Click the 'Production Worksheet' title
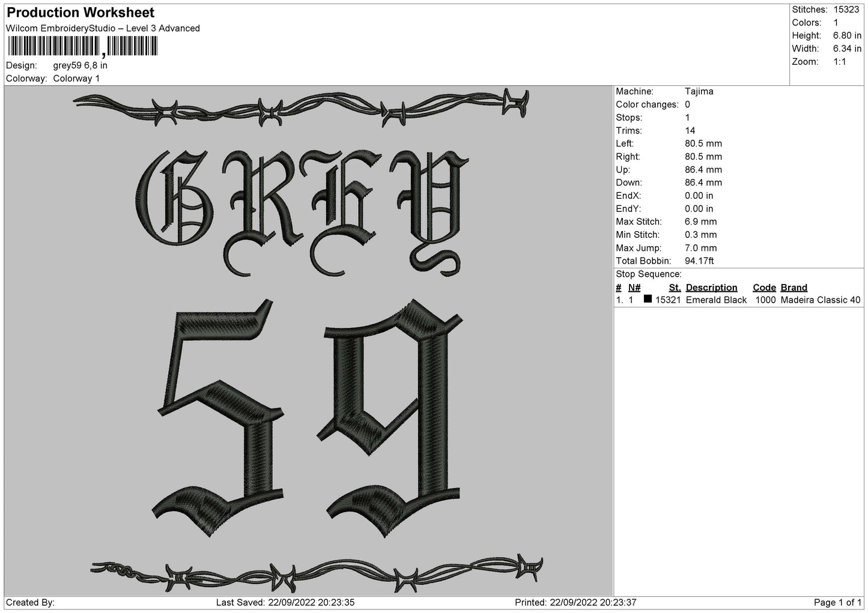The image size is (868, 613). 80,13
